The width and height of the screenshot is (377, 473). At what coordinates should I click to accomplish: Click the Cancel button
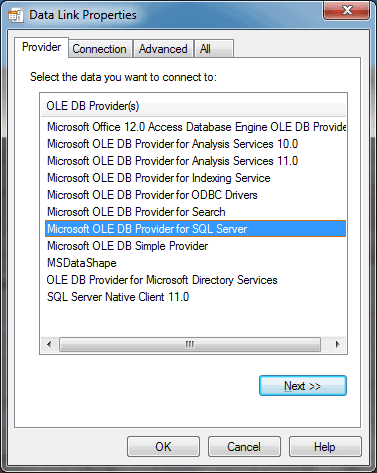[x=244, y=447]
